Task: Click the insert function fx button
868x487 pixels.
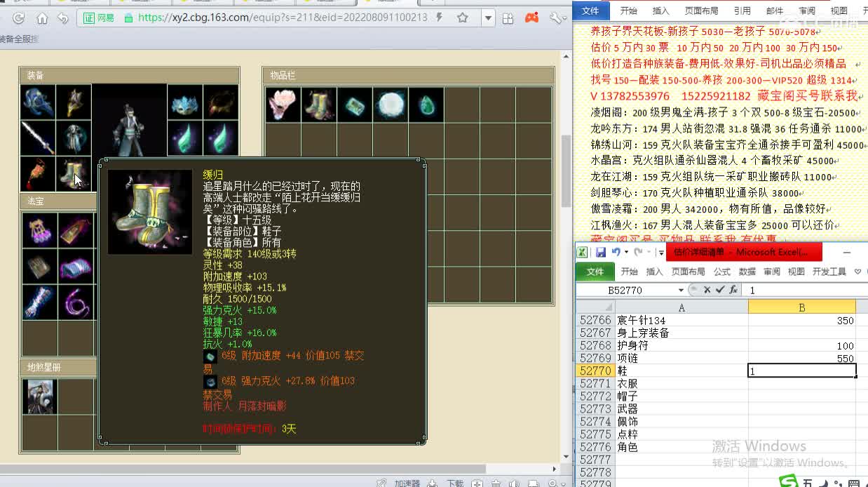Action: coord(733,290)
